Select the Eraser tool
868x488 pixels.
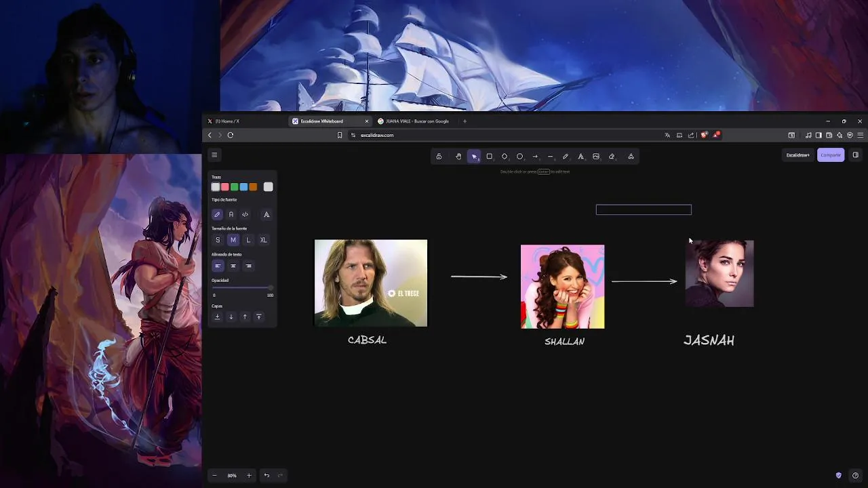(611, 157)
